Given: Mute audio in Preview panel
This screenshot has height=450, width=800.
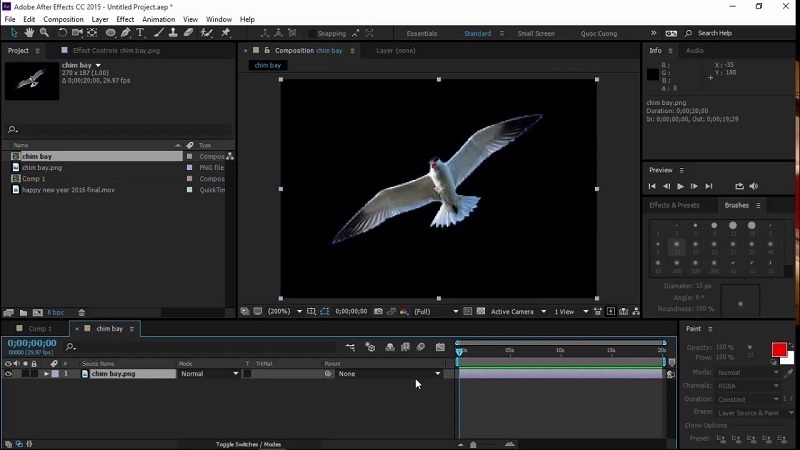Looking at the screenshot, I should (754, 186).
